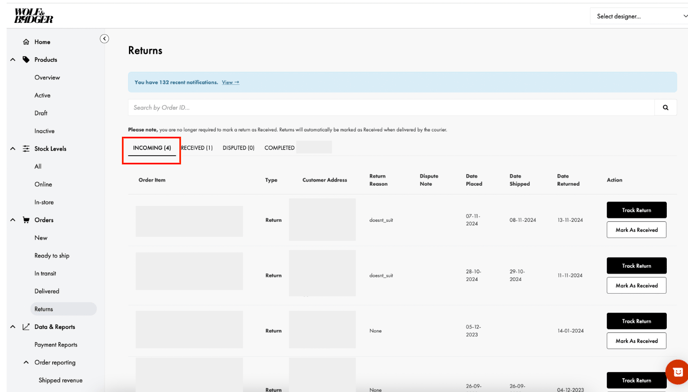
Task: Collapse the Orders section chevron
Action: (13, 219)
